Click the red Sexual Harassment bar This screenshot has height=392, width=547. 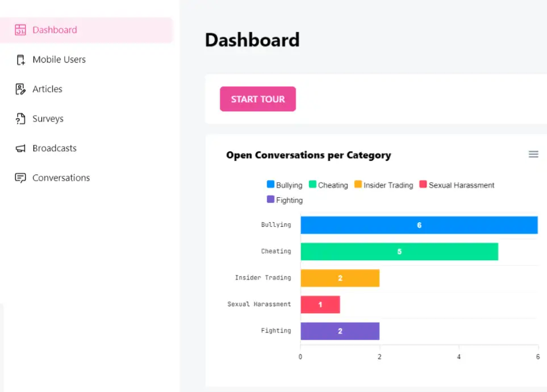[320, 305]
